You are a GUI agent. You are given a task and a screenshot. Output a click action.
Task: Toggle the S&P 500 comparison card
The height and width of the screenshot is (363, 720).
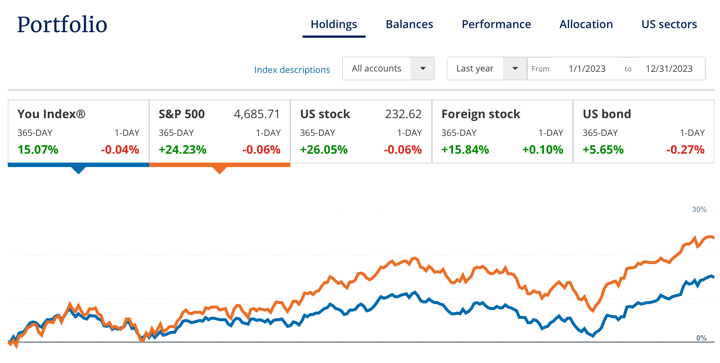pos(219,132)
